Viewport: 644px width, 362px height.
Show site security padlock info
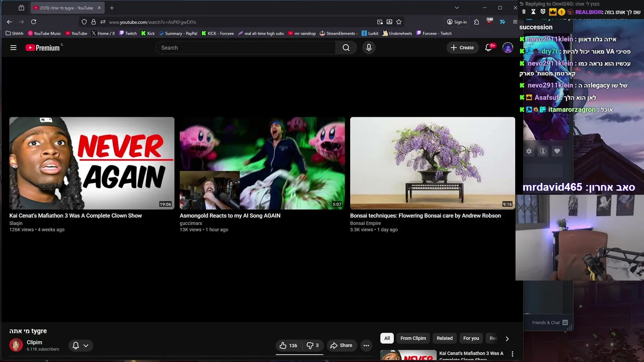tap(93, 22)
